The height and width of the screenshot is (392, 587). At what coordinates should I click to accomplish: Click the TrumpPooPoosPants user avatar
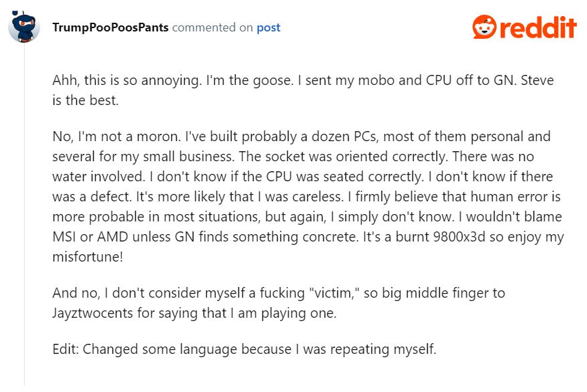[x=24, y=28]
